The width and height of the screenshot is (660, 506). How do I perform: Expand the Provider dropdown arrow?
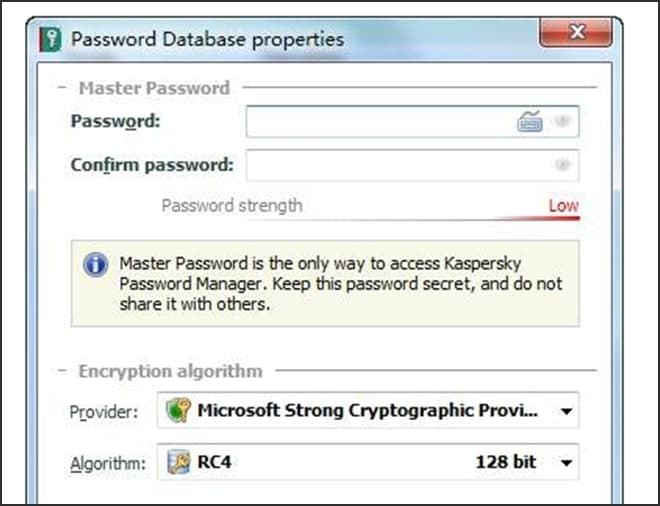point(567,411)
